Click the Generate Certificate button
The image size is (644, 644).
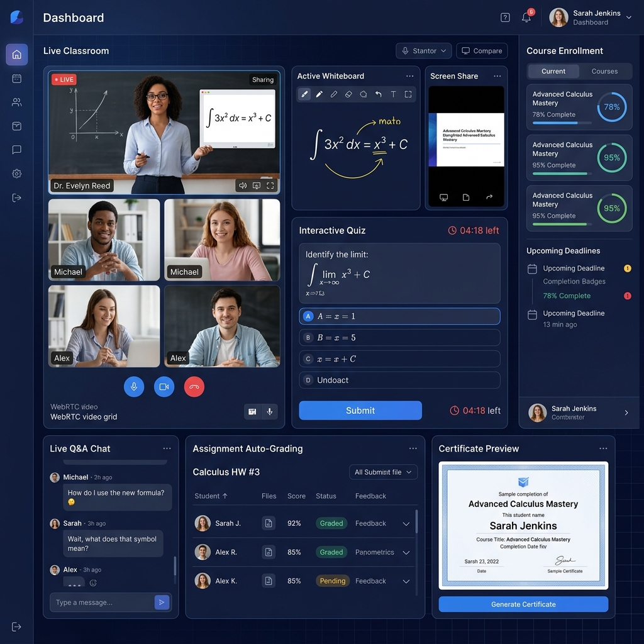click(523, 604)
